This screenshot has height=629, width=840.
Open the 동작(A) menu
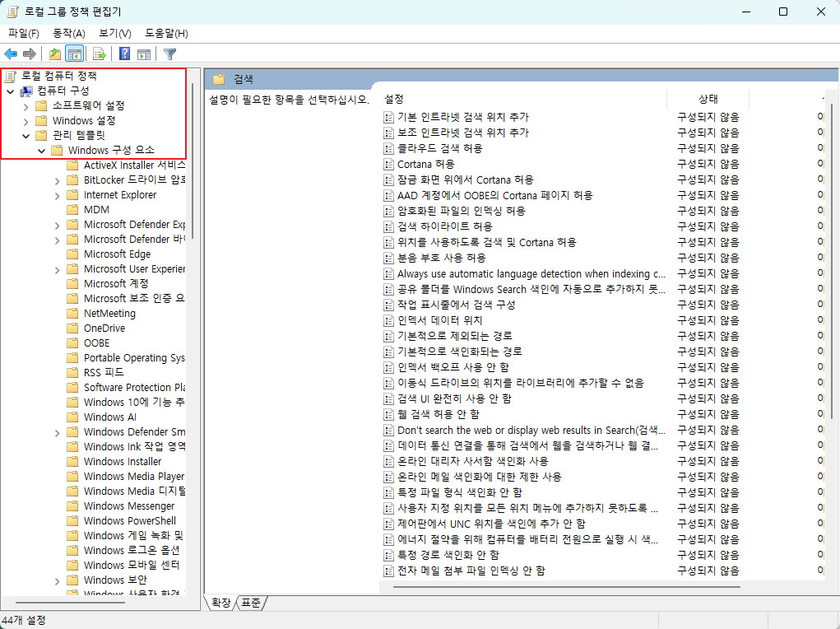click(68, 33)
